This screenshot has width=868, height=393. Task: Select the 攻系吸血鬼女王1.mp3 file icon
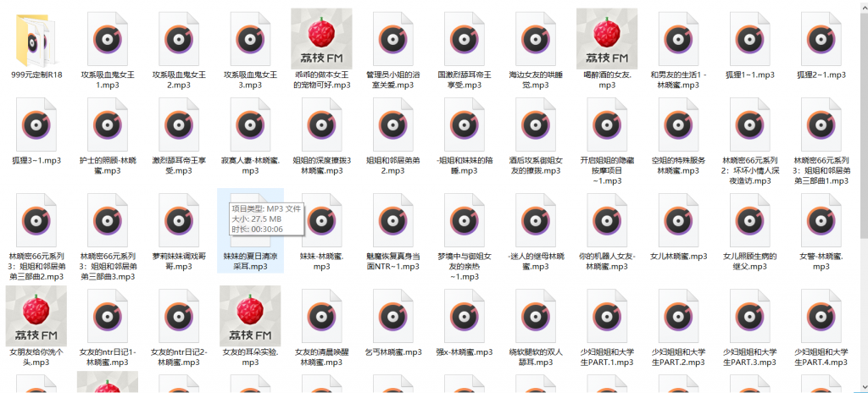(108, 38)
